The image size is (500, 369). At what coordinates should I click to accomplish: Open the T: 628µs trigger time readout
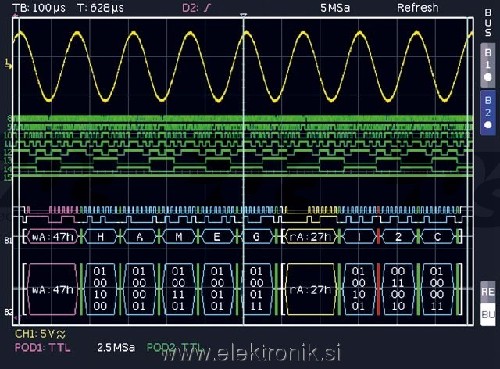tap(100, 8)
